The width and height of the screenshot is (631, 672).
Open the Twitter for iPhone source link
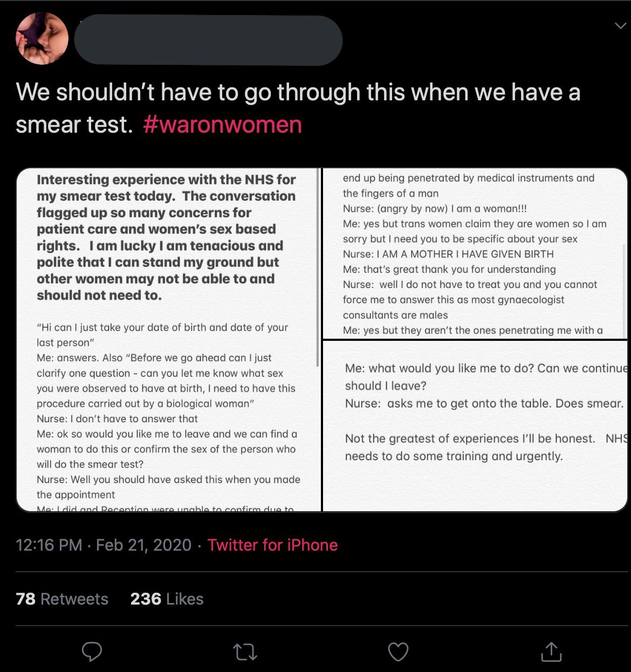(x=272, y=545)
